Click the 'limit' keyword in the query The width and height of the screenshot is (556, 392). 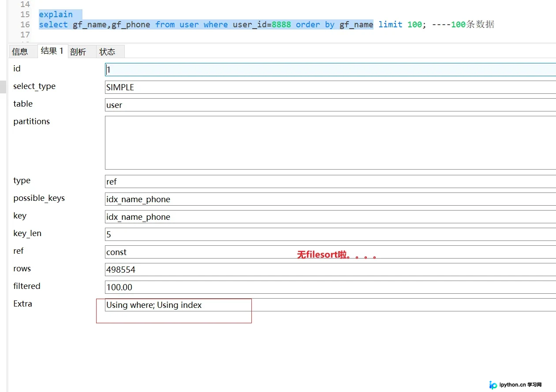point(390,24)
